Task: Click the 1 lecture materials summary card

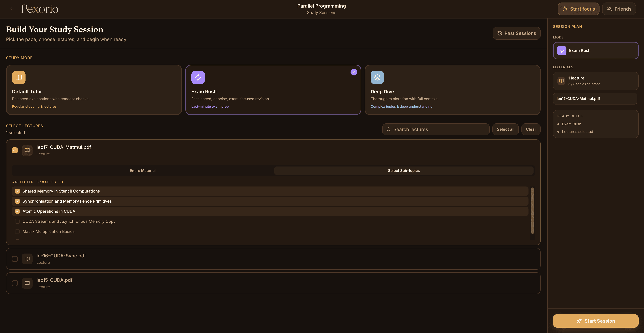Action: tap(596, 81)
